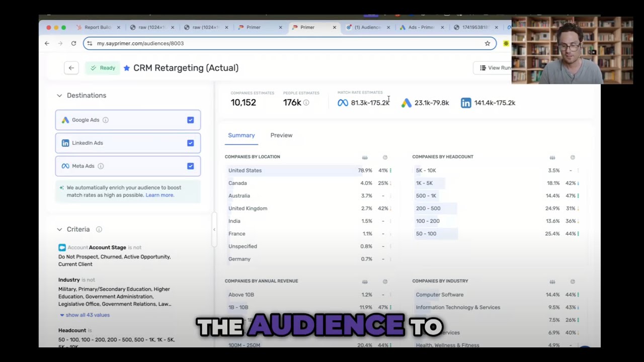644x362 pixels.
Task: Click the 50 - 100 headcount row
Action: coord(497,234)
